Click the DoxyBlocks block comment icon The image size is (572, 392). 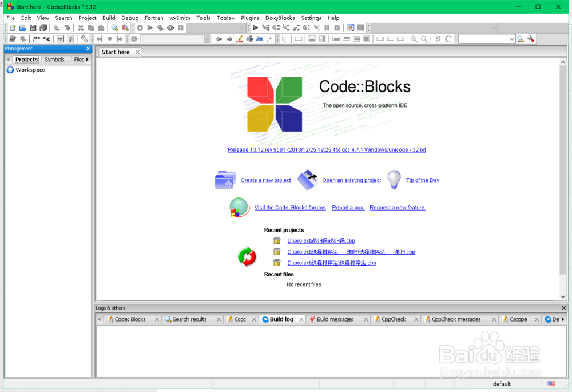click(x=37, y=39)
